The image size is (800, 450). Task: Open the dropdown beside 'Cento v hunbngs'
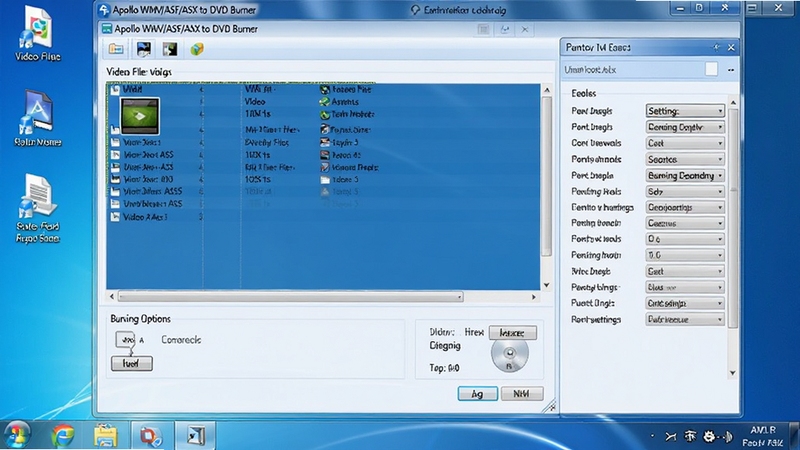(x=685, y=207)
